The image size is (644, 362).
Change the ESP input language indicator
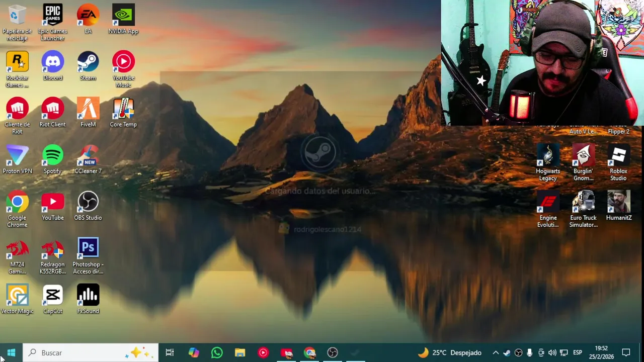578,352
